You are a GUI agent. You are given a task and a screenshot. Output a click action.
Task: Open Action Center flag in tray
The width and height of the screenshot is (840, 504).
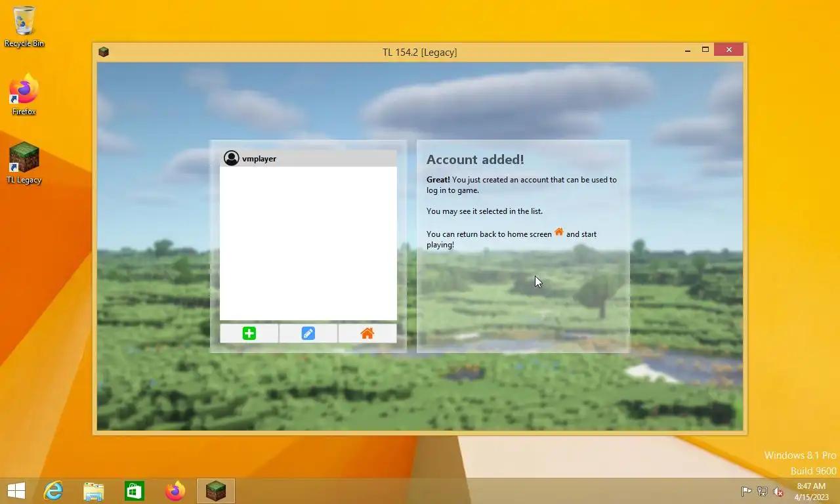point(746,491)
